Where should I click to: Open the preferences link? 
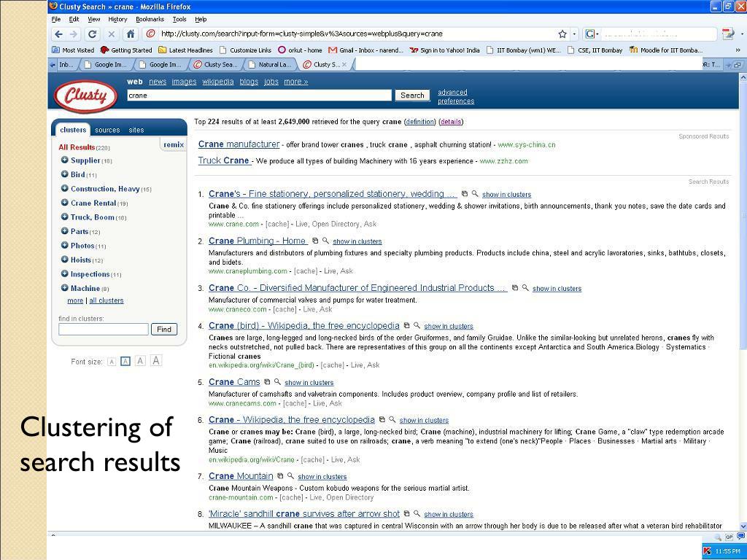[456, 101]
